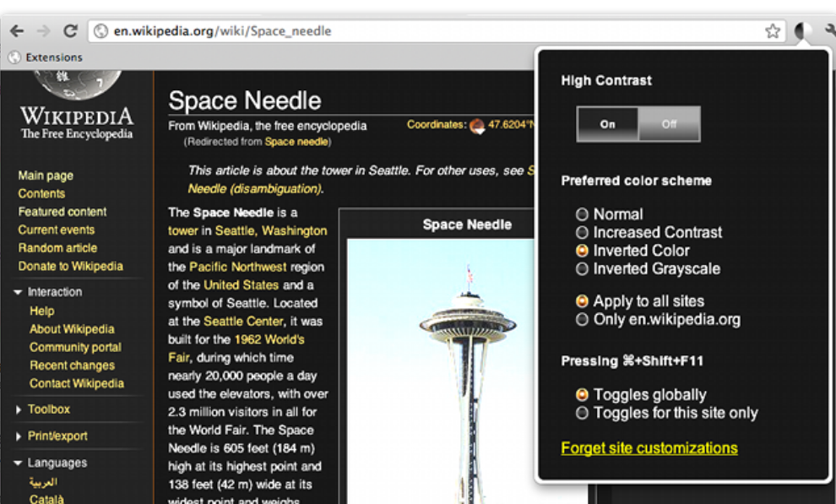Click the coordinates globe icon

pyautogui.click(x=477, y=126)
